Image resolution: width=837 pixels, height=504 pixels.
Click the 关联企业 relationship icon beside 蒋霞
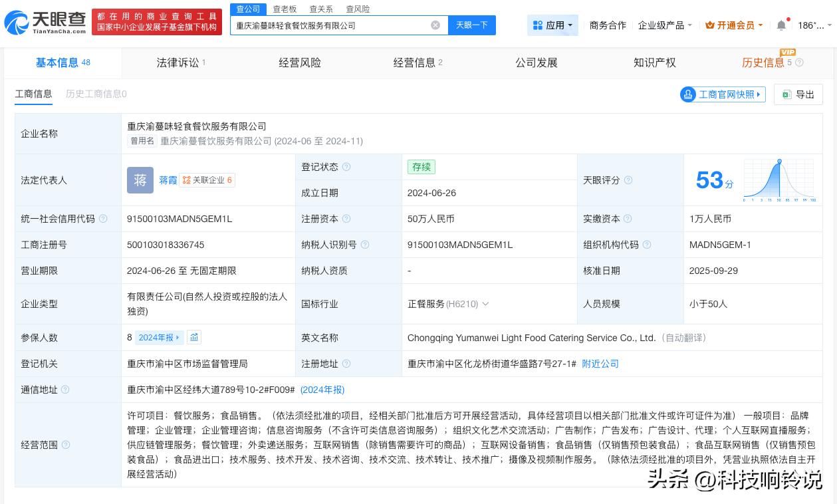187,180
